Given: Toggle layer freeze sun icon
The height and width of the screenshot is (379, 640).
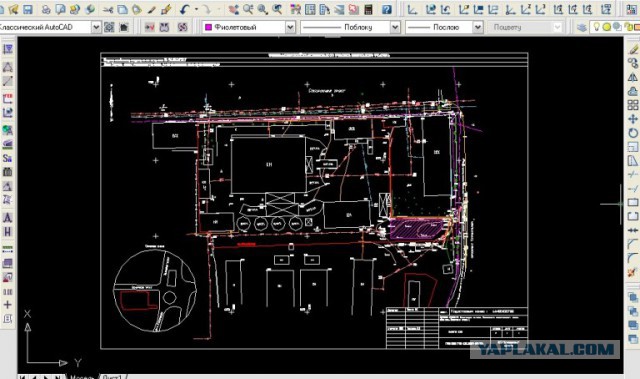Looking at the screenshot, I should [x=607, y=27].
